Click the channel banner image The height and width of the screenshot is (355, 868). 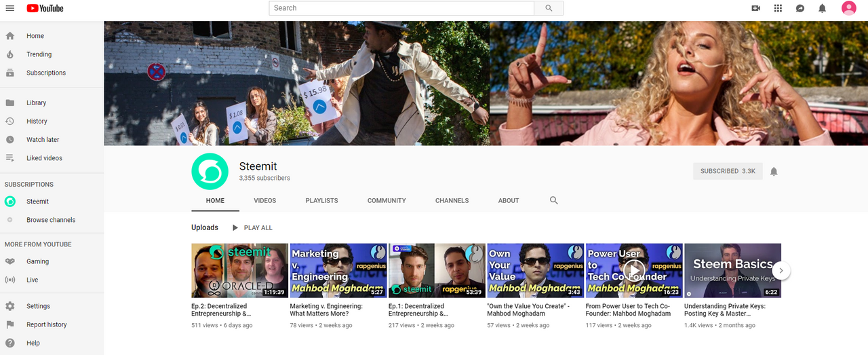[x=486, y=83]
